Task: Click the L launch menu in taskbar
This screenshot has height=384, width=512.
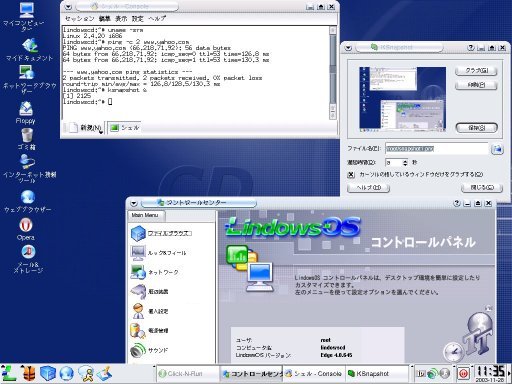Action: tap(9, 373)
